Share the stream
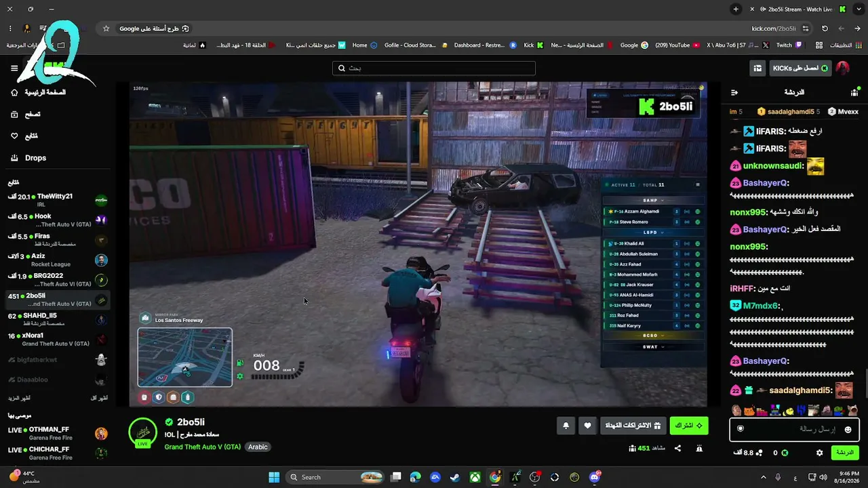This screenshot has width=868, height=488. [x=677, y=448]
